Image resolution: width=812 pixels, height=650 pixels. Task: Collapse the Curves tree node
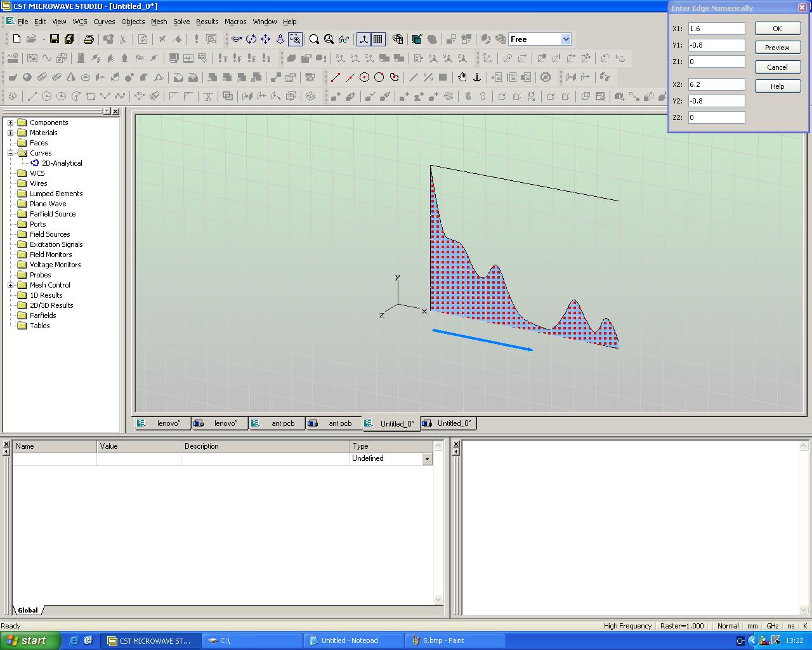coord(10,153)
